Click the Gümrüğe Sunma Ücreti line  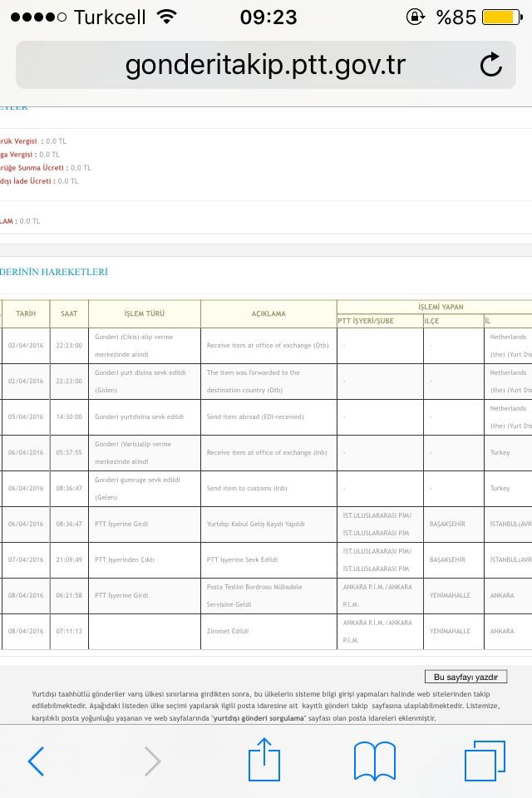click(x=46, y=168)
